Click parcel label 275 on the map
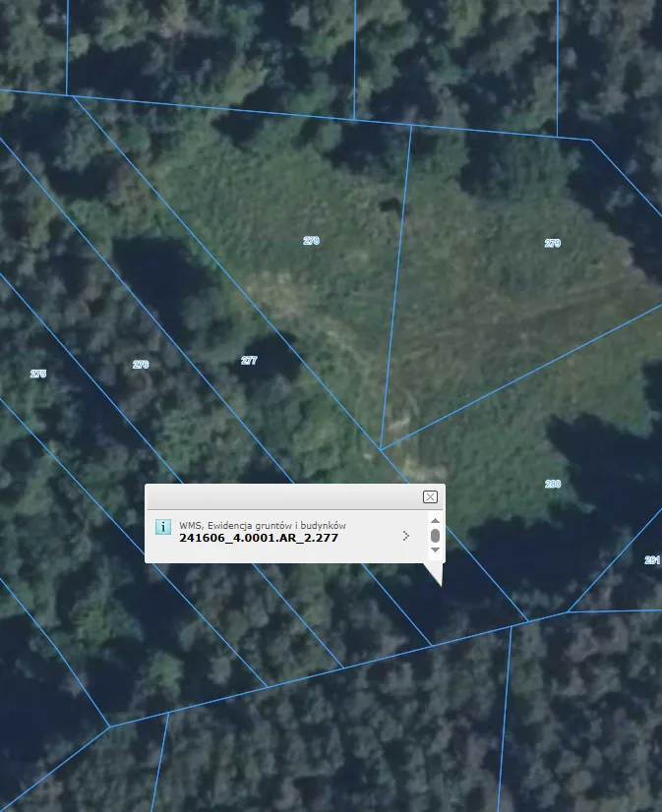 38,374
